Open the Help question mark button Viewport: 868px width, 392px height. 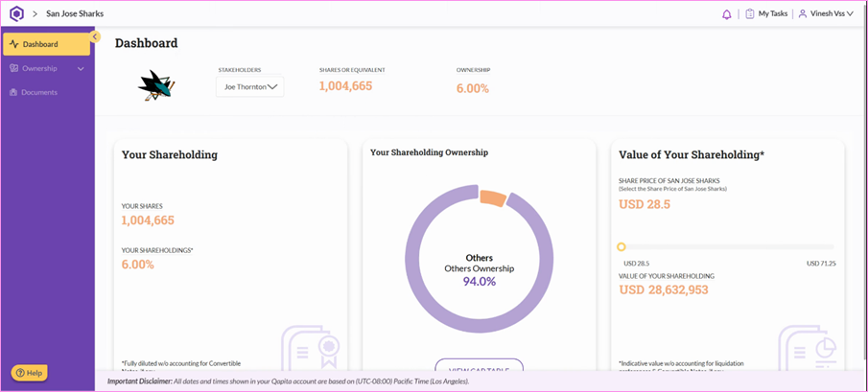pyautogui.click(x=30, y=373)
